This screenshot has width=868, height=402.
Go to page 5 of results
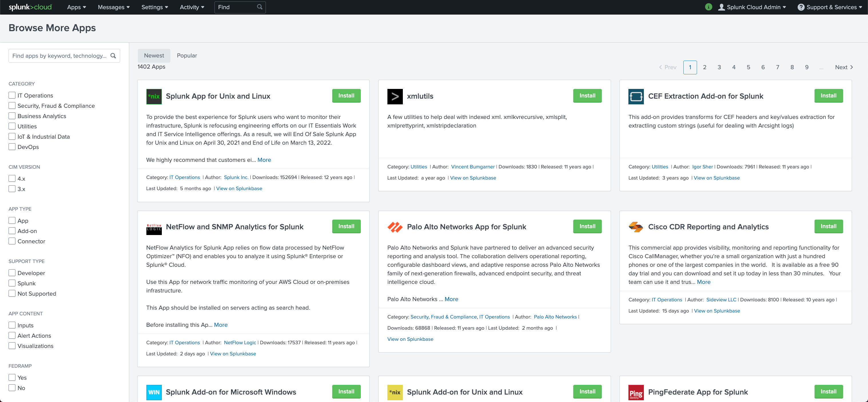click(748, 67)
